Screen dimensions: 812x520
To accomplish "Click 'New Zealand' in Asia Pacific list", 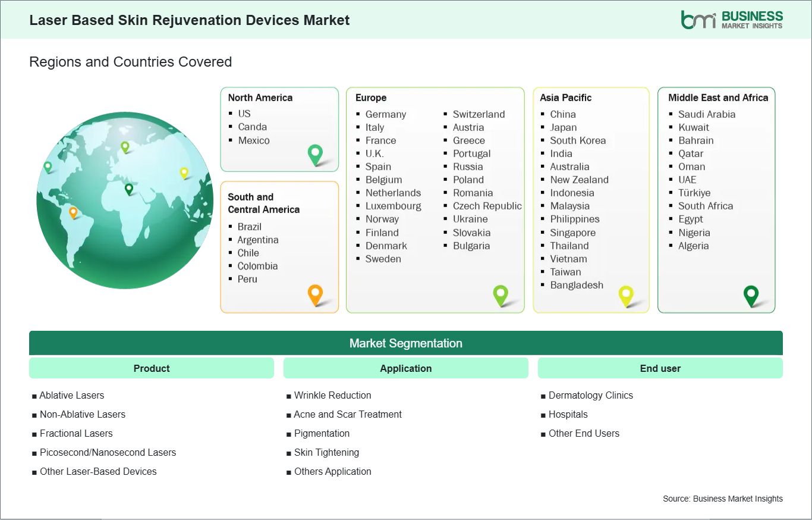I will tap(580, 180).
